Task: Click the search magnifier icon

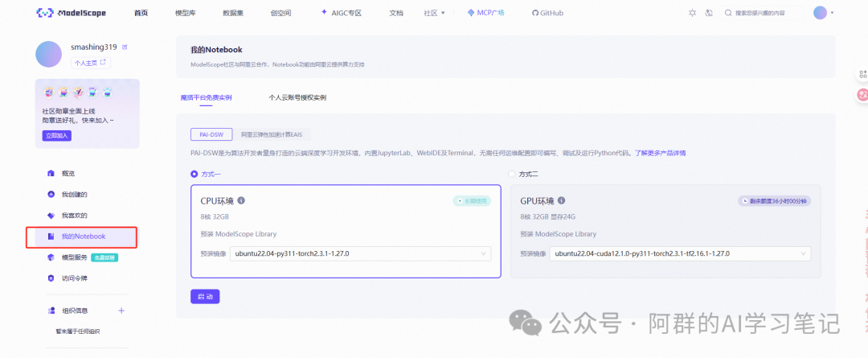Action: (x=729, y=13)
